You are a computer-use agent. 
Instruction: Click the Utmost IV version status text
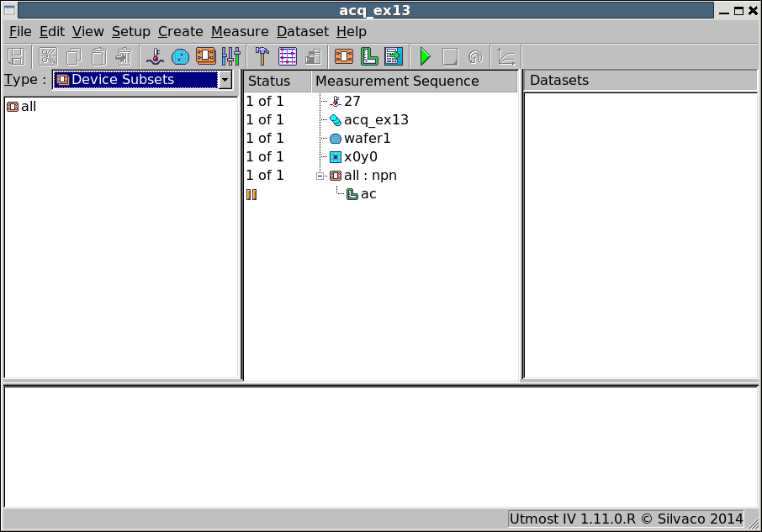click(626, 519)
